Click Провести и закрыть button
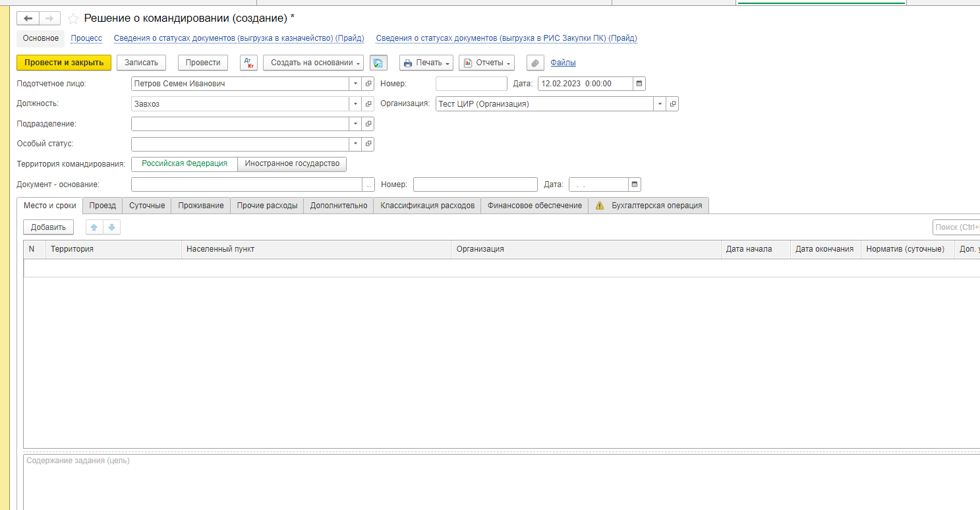Screen dimensions: 980x510 point(64,63)
